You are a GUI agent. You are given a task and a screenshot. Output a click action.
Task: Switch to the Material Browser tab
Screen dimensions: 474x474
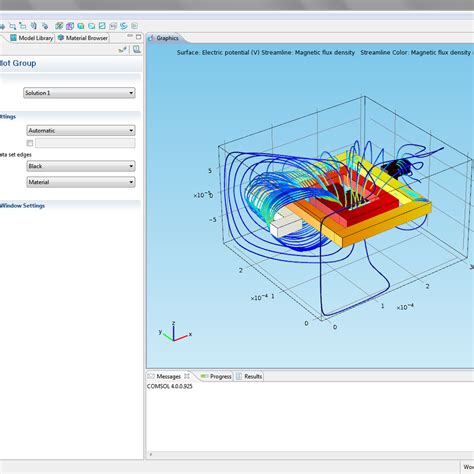tap(83, 38)
